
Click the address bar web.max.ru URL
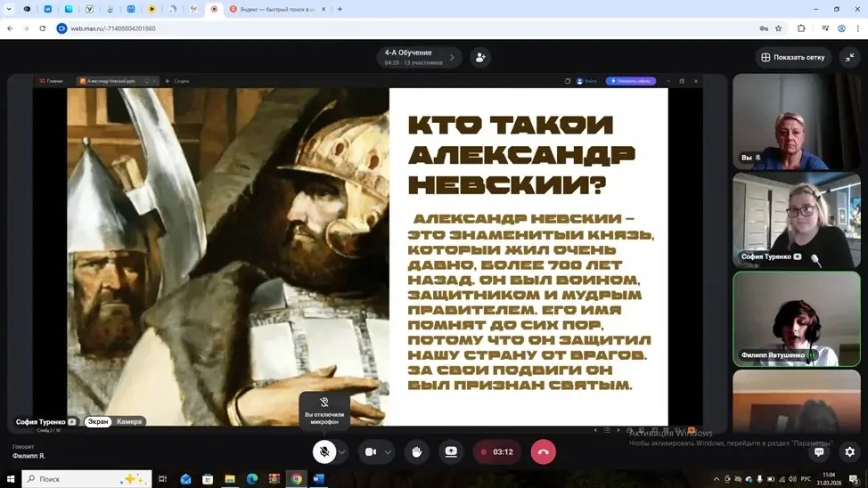[x=113, y=28]
